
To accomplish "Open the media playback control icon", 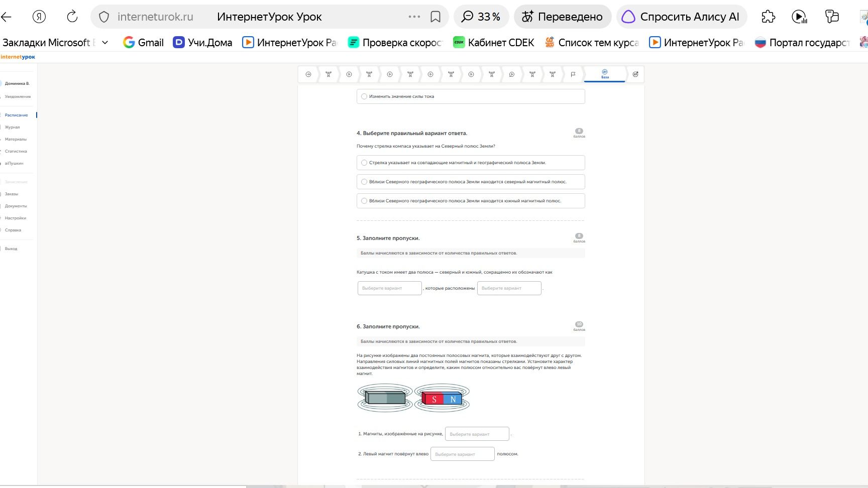I will [799, 17].
